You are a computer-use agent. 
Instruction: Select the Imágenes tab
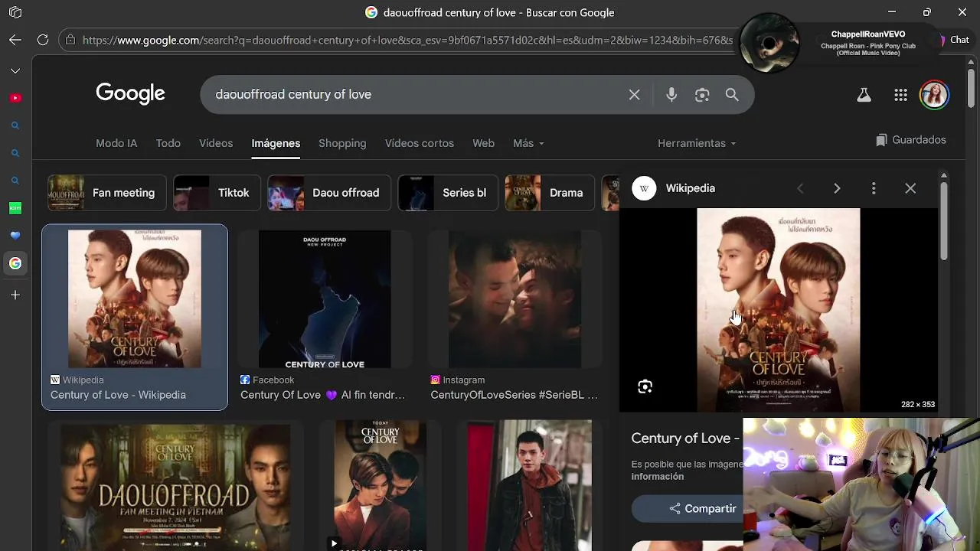pos(276,143)
